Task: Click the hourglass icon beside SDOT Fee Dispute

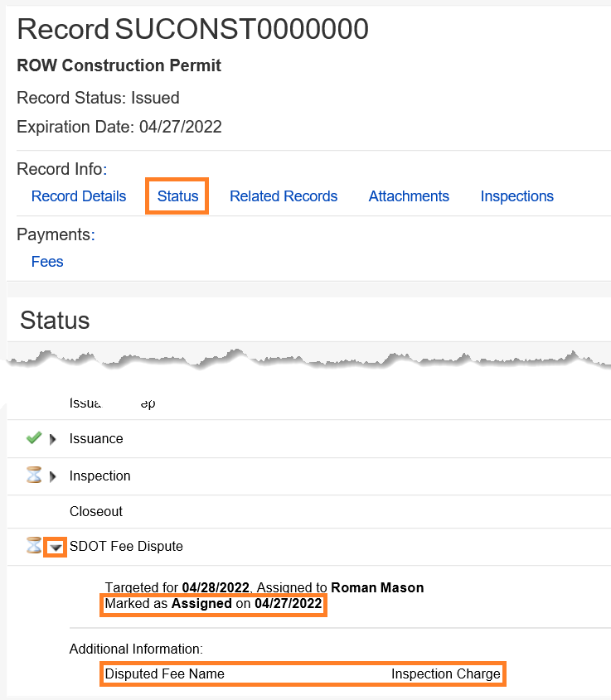Action: [34, 546]
